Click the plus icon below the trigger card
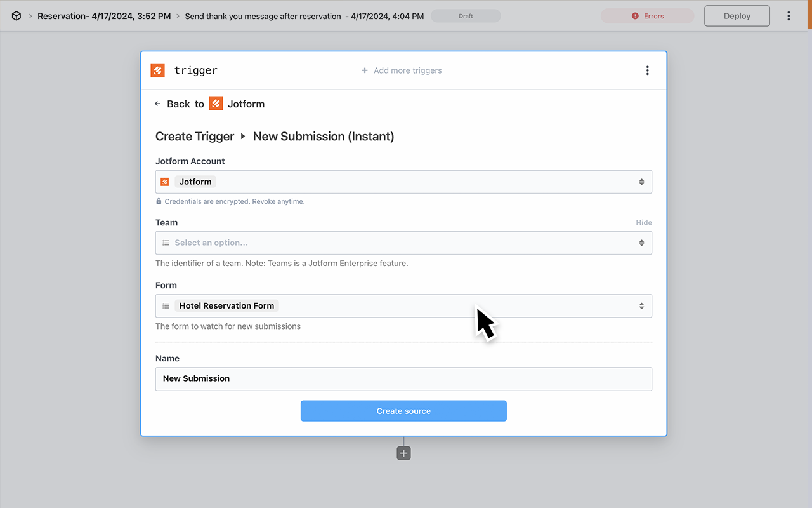Viewport: 812px width, 508px height. click(x=403, y=453)
